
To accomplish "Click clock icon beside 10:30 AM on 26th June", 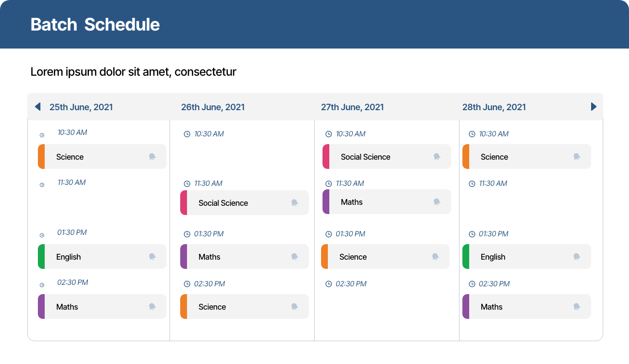I will (187, 134).
